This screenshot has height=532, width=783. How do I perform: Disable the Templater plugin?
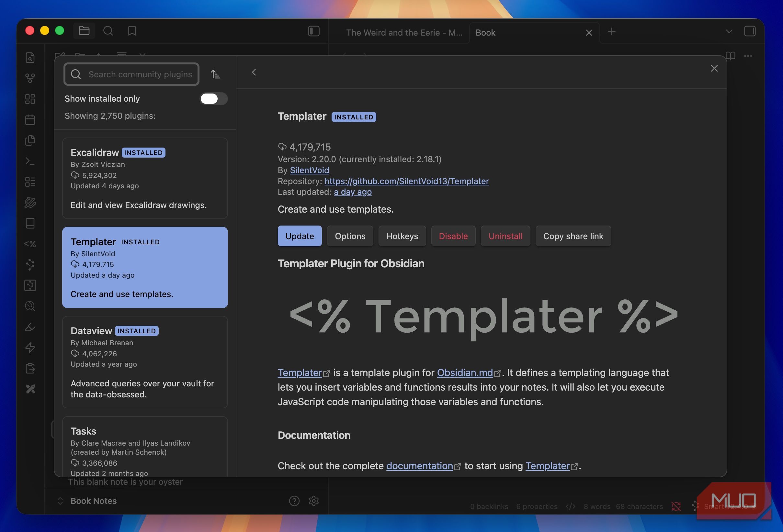tap(453, 236)
